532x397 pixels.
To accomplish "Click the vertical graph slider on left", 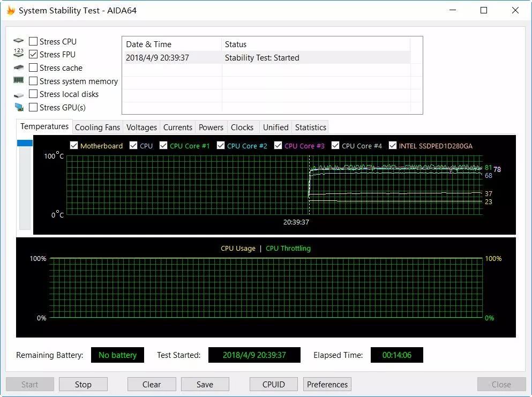I will pyautogui.click(x=25, y=143).
